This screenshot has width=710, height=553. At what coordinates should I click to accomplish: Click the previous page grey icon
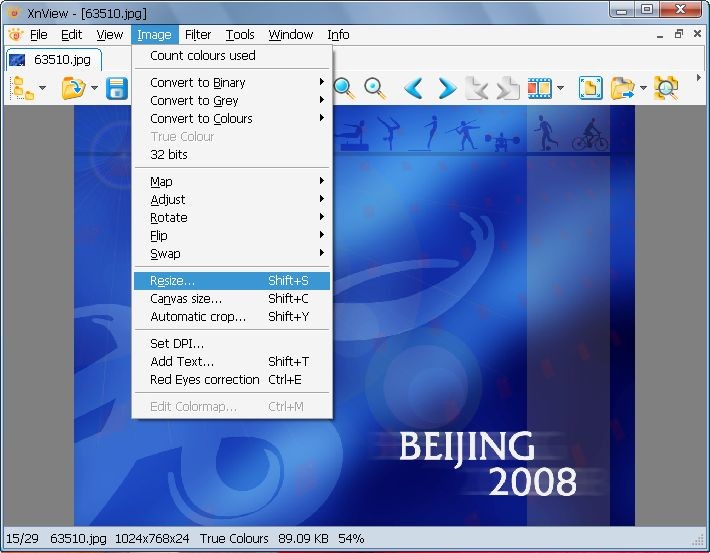477,88
